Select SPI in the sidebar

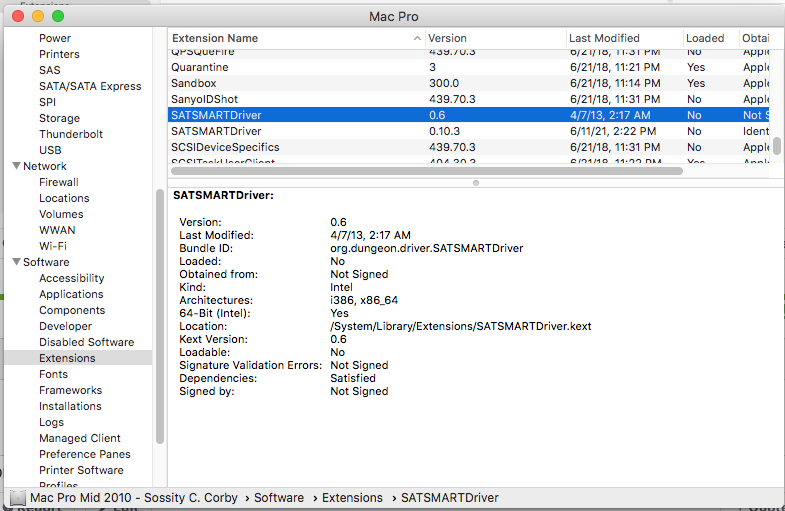point(48,102)
